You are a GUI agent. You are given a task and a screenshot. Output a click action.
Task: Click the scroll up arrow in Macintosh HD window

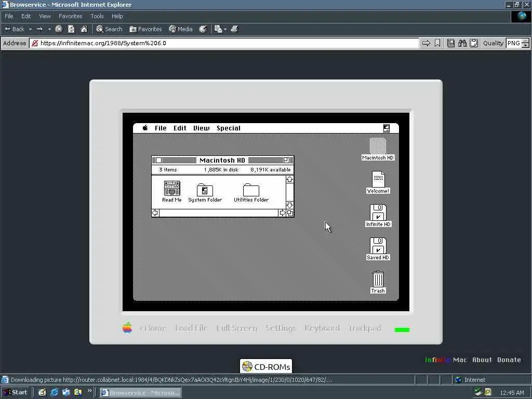point(289,179)
